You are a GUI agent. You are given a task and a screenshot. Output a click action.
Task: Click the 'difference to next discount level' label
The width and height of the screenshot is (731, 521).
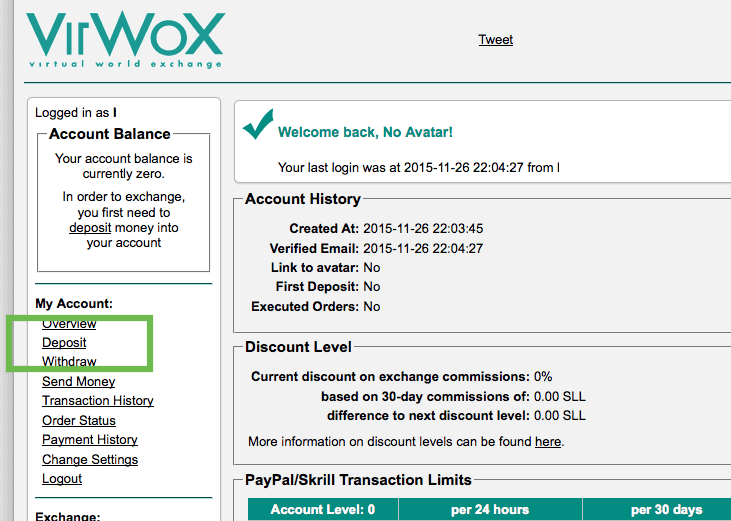click(428, 415)
